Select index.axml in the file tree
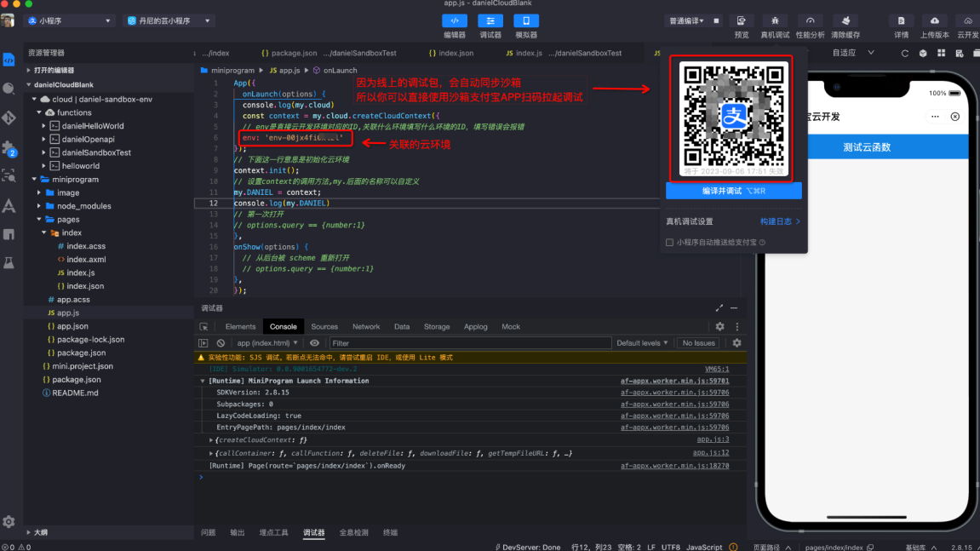This screenshot has width=980, height=551. point(86,259)
